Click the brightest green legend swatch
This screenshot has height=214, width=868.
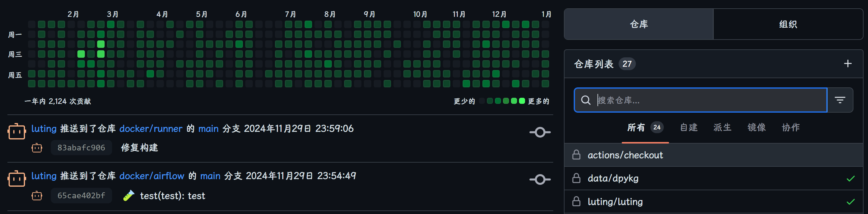522,101
